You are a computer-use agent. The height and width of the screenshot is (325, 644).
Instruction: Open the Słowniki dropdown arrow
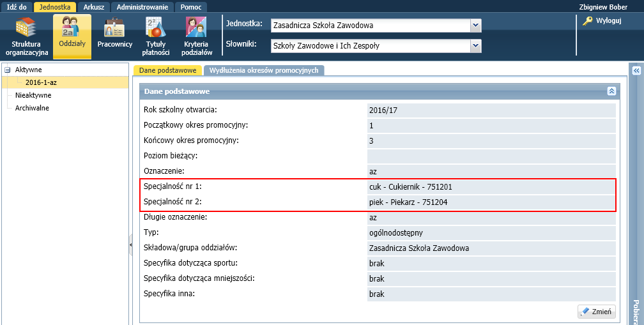[475, 46]
